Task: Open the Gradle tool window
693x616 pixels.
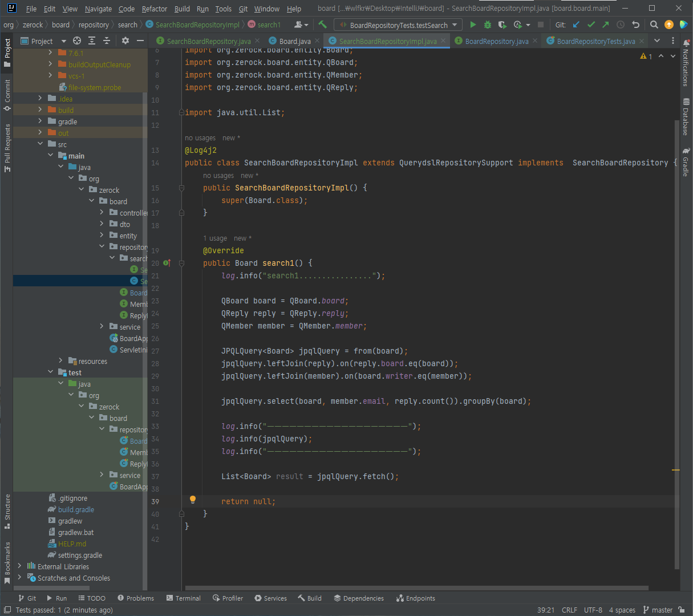Action: point(686,162)
